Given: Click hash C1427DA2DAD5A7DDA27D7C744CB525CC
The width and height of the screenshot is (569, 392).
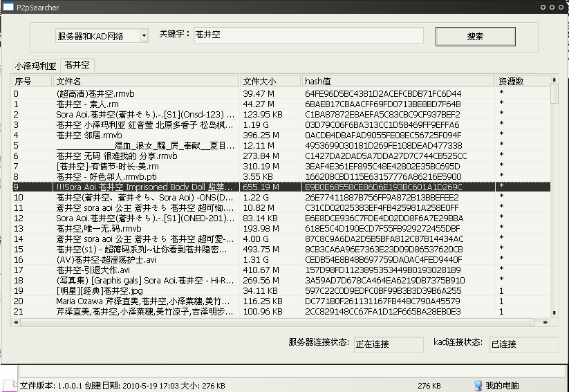Looking at the screenshot, I should click(386, 156).
